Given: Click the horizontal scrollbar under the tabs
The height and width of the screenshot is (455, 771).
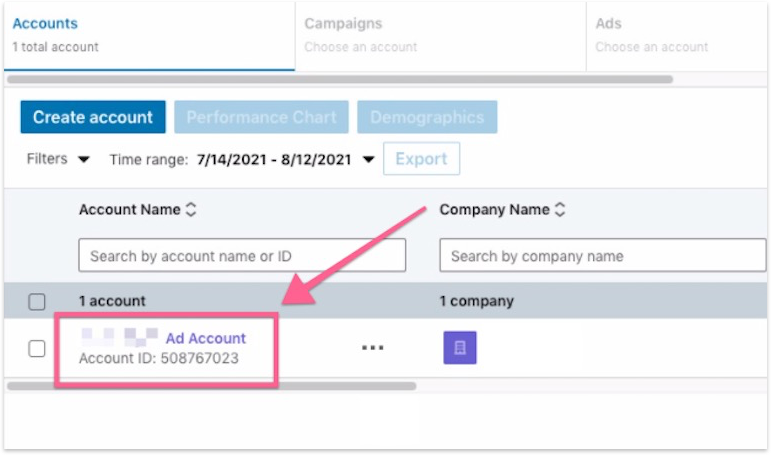Looking at the screenshot, I should tap(340, 80).
